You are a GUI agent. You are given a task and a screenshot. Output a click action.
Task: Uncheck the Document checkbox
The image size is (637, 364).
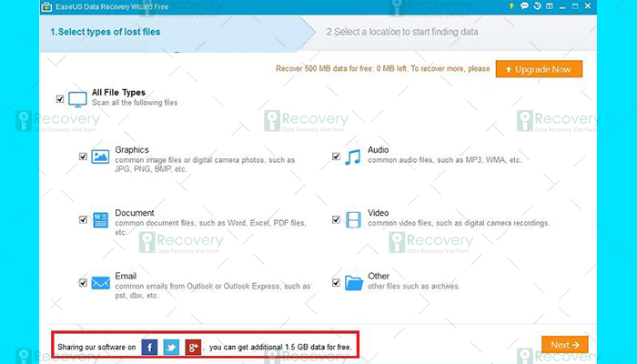click(x=83, y=220)
